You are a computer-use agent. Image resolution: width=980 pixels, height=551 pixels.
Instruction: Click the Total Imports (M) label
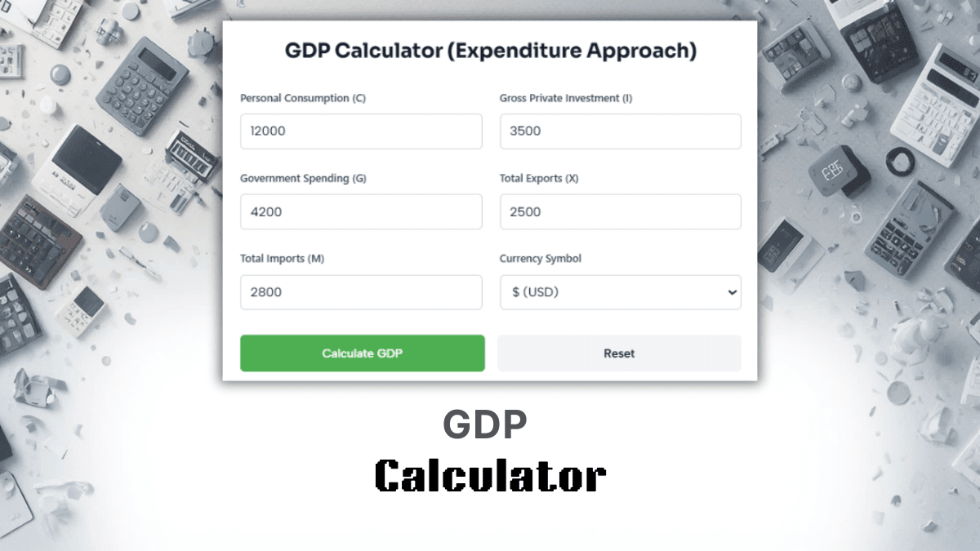tap(282, 258)
